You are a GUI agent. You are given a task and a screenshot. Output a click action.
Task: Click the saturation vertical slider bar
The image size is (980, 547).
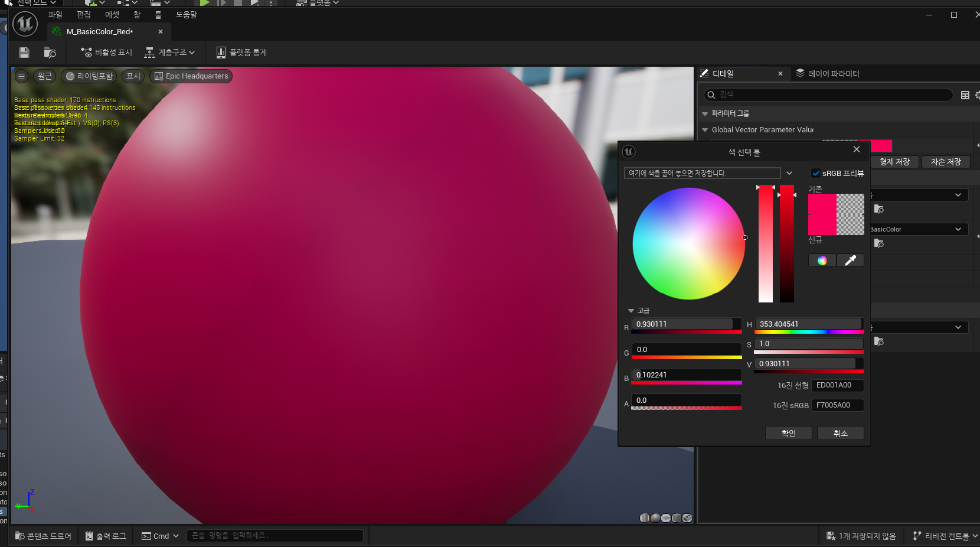766,243
